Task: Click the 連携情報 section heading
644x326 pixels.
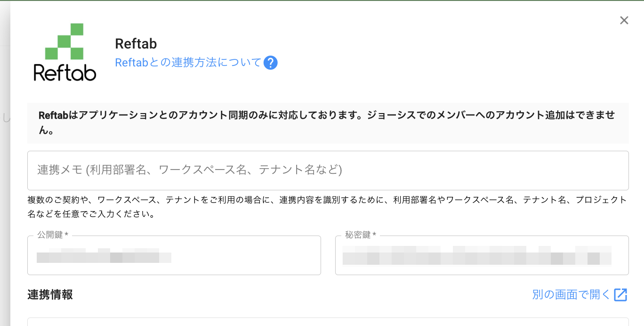Action: tap(50, 295)
